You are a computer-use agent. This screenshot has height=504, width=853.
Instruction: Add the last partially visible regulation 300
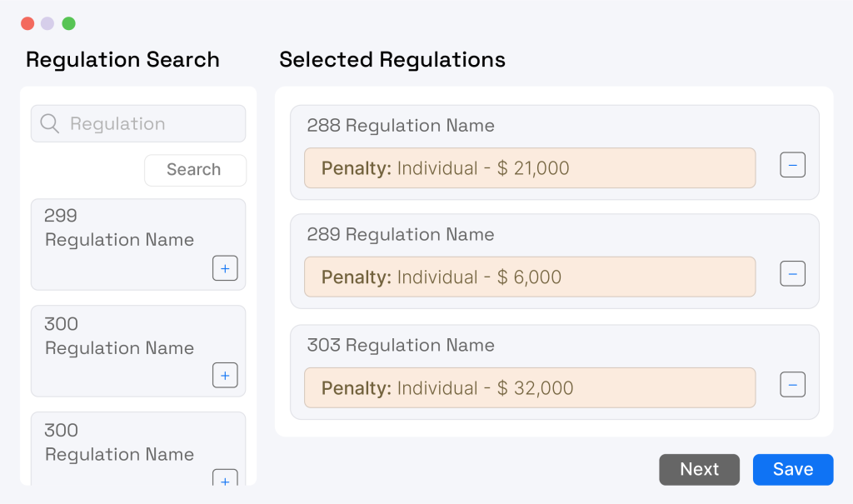pos(225,479)
